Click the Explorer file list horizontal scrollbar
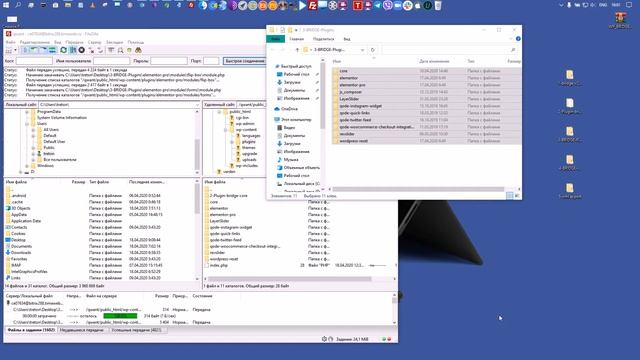The height and width of the screenshot is (360, 640). point(418,189)
